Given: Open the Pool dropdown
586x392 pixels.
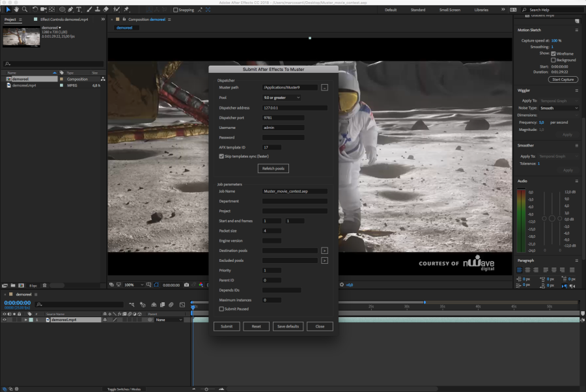Looking at the screenshot, I should [x=281, y=98].
